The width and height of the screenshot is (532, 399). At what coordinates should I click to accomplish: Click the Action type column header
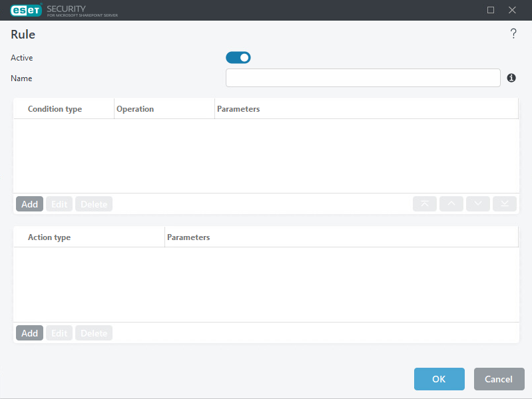click(x=49, y=237)
